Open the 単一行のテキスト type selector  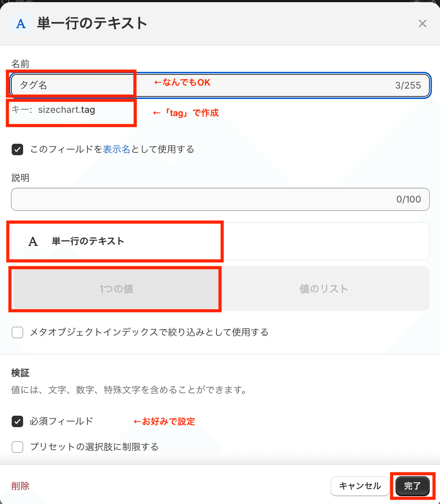(x=220, y=241)
